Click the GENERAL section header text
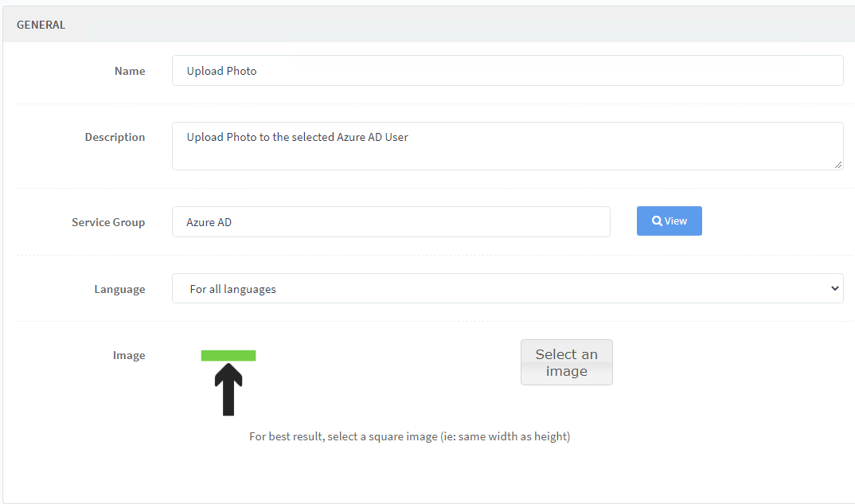This screenshot has height=504, width=855. point(41,25)
